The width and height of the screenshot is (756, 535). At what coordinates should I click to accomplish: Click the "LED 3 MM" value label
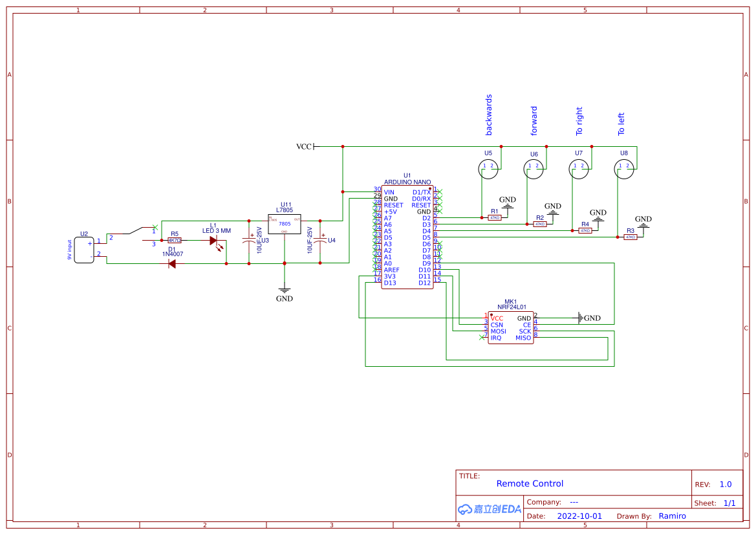(x=217, y=230)
